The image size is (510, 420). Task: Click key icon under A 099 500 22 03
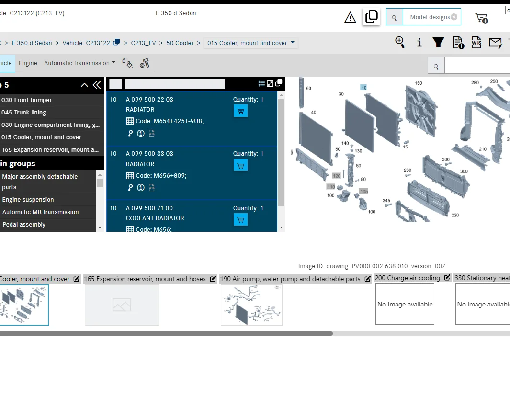click(130, 134)
